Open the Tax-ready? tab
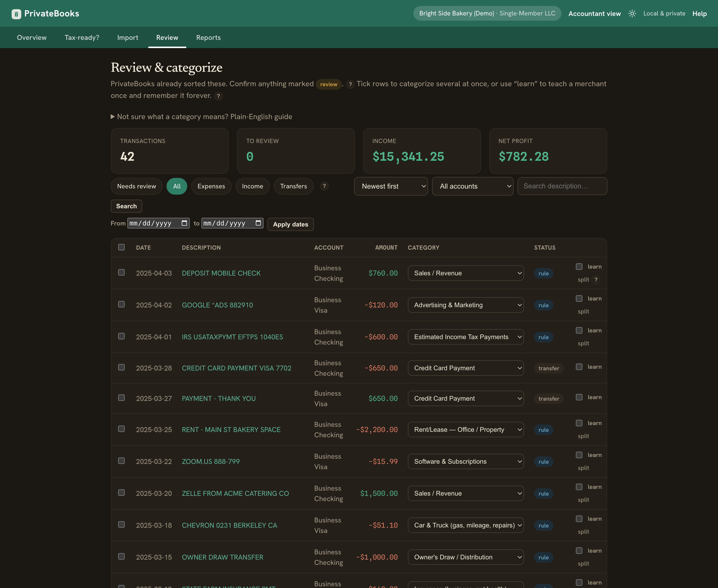The width and height of the screenshot is (718, 588). [x=82, y=38]
